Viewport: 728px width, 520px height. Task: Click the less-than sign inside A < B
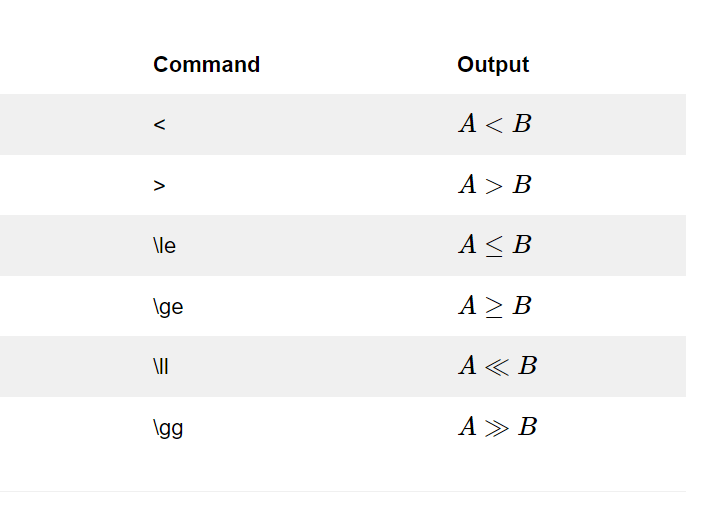click(494, 125)
